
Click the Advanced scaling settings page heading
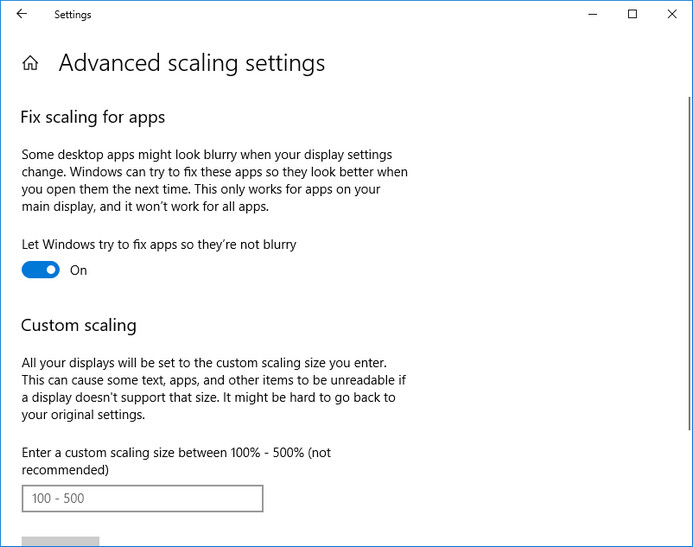pyautogui.click(x=192, y=63)
